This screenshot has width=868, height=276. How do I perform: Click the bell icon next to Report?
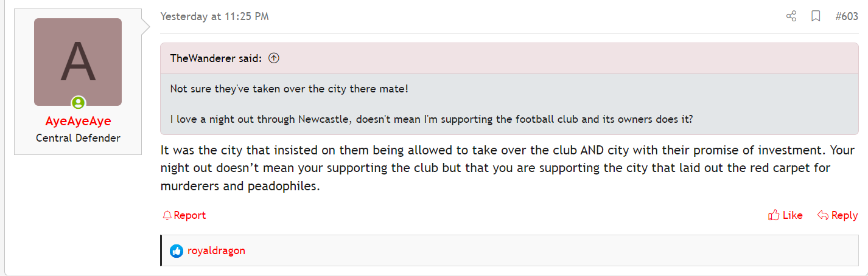click(x=167, y=215)
